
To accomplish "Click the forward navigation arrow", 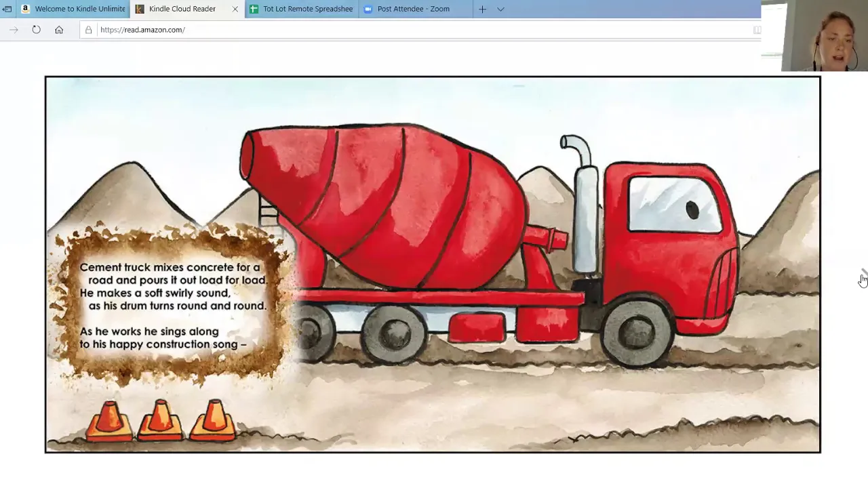I will [x=14, y=30].
